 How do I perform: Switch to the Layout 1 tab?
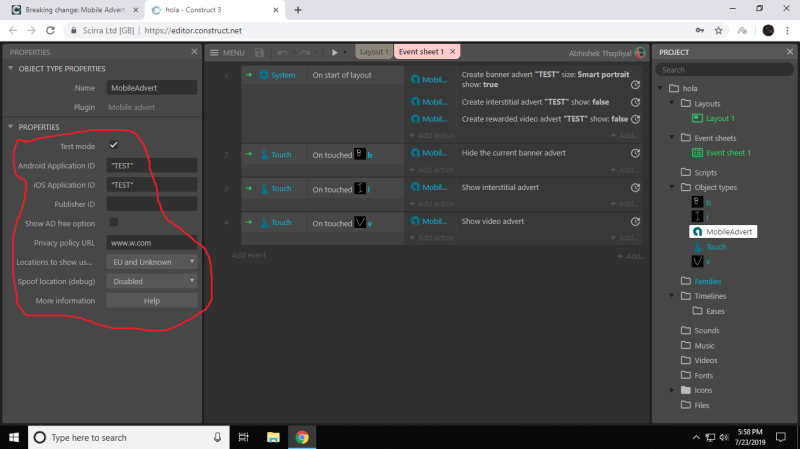[373, 52]
